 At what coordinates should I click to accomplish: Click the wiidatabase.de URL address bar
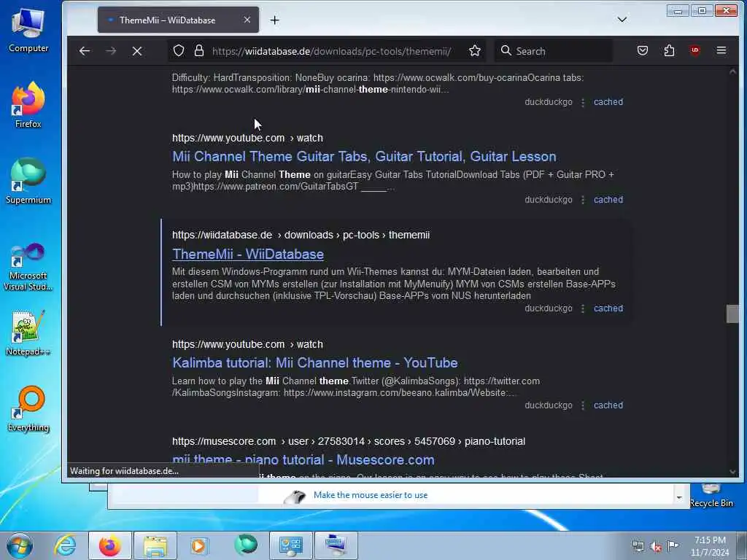click(x=332, y=51)
